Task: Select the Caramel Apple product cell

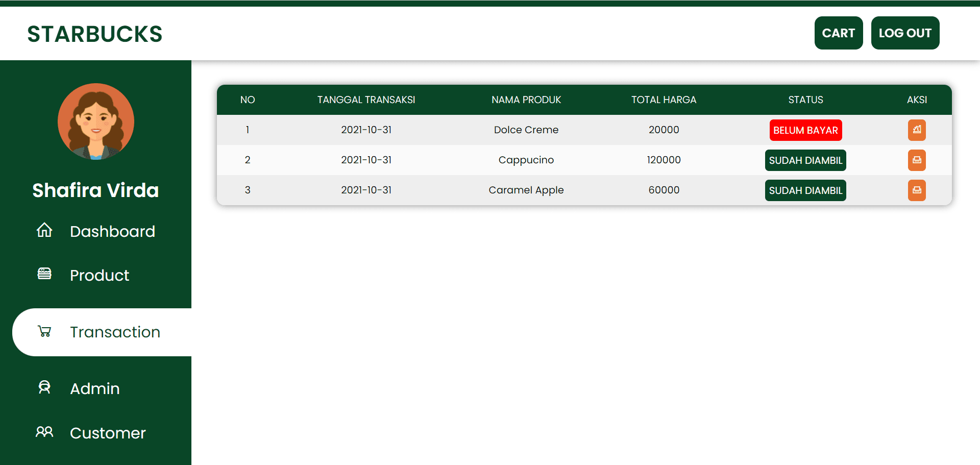Action: (526, 190)
